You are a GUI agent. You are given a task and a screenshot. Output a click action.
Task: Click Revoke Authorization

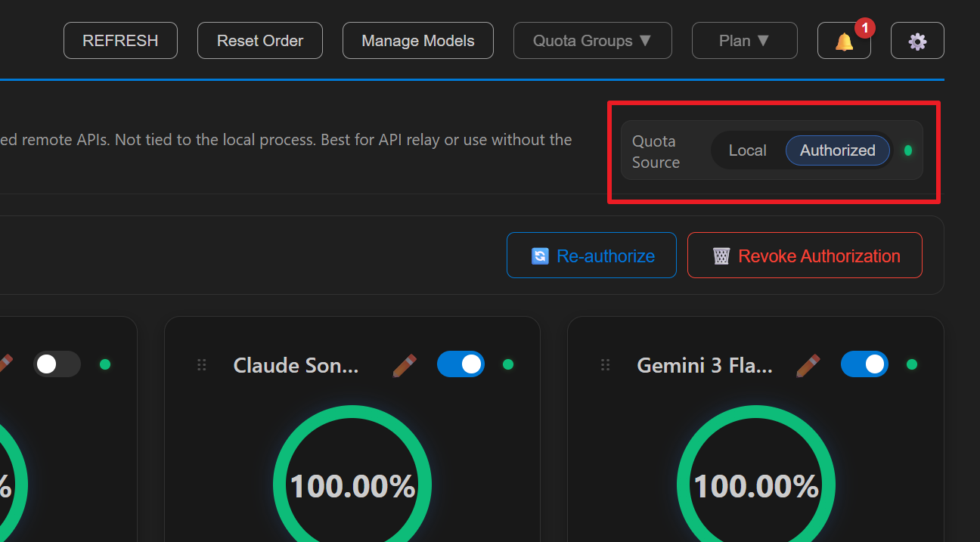pyautogui.click(x=805, y=256)
